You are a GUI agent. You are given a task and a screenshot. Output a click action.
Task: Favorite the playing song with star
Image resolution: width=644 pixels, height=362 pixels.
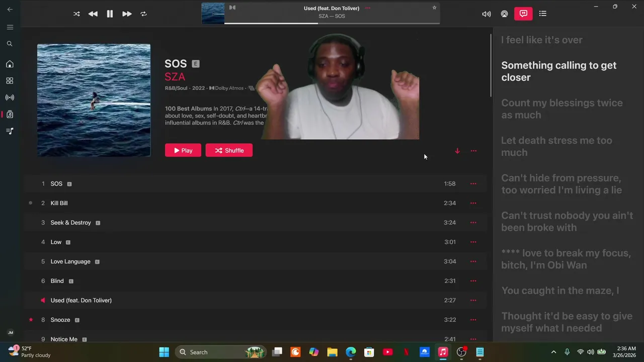[434, 8]
